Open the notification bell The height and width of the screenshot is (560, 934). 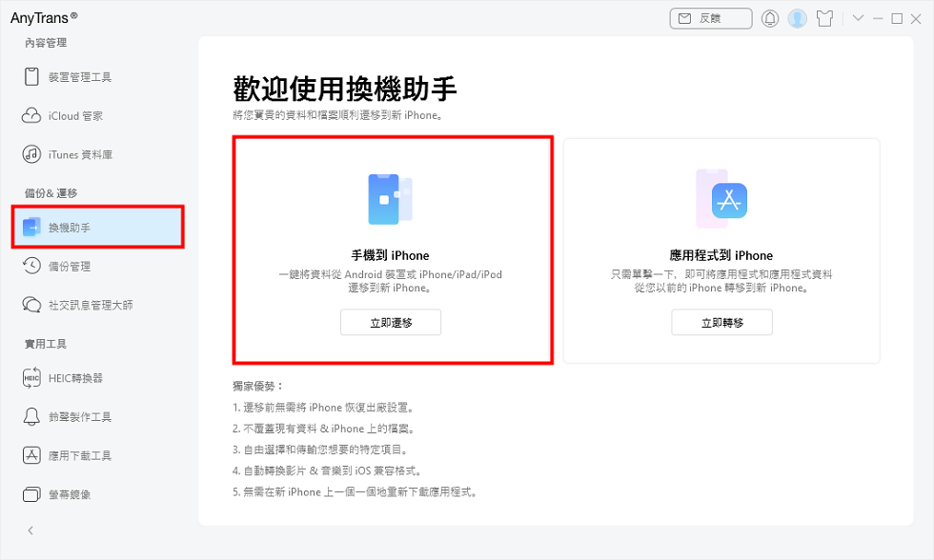[770, 18]
